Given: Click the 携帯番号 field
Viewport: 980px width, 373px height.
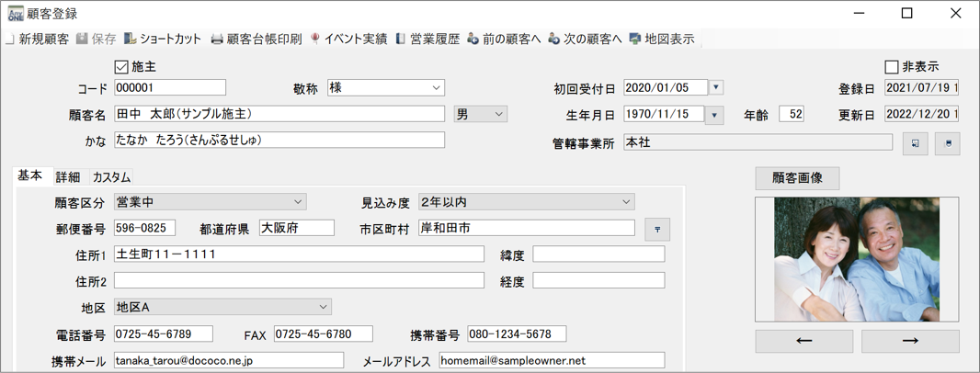Looking at the screenshot, I should (517, 333).
